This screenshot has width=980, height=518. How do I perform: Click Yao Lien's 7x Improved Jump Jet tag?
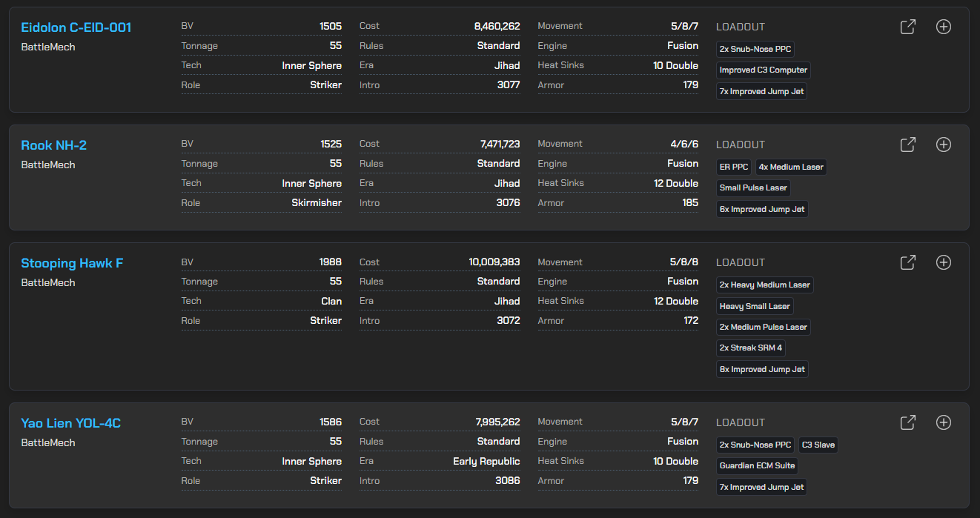761,487
